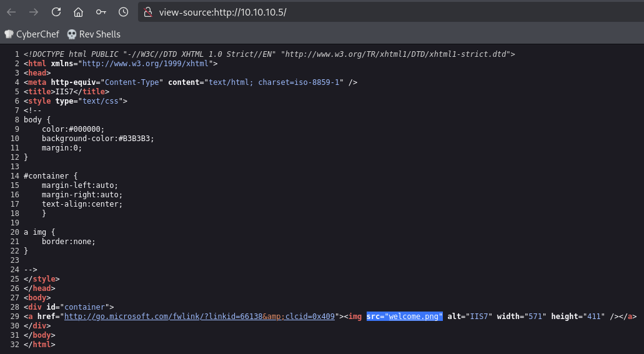The width and height of the screenshot is (644, 354).
Task: Click the Rev Shells skull favicon
Action: pos(71,34)
